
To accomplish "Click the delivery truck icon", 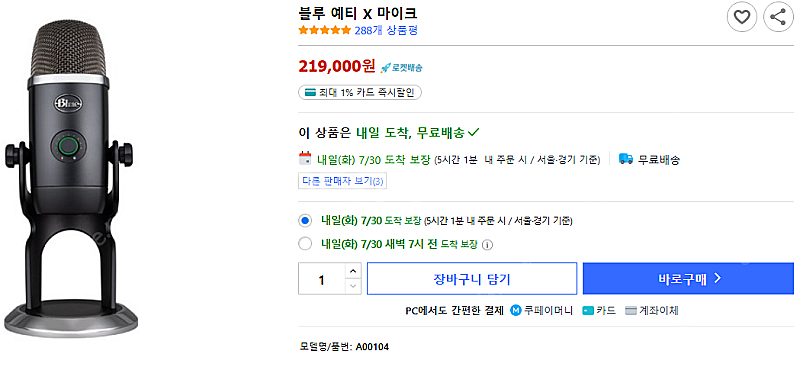I will click(x=626, y=159).
